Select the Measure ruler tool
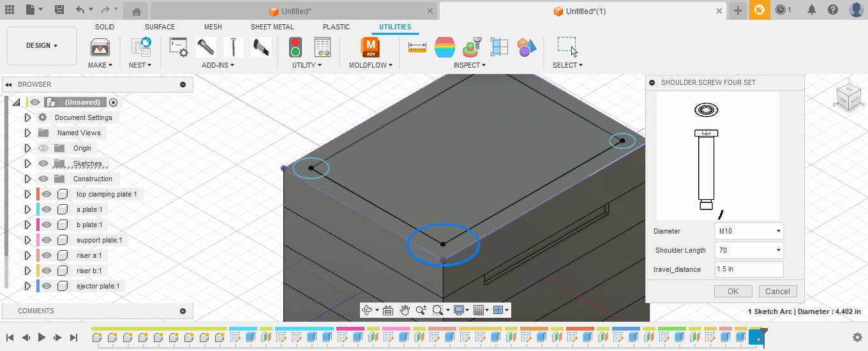The image size is (868, 351). click(x=417, y=47)
